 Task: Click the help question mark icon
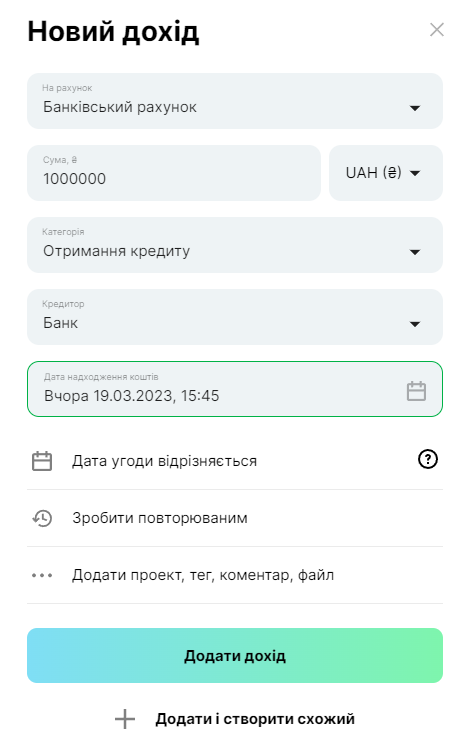[x=427, y=459]
